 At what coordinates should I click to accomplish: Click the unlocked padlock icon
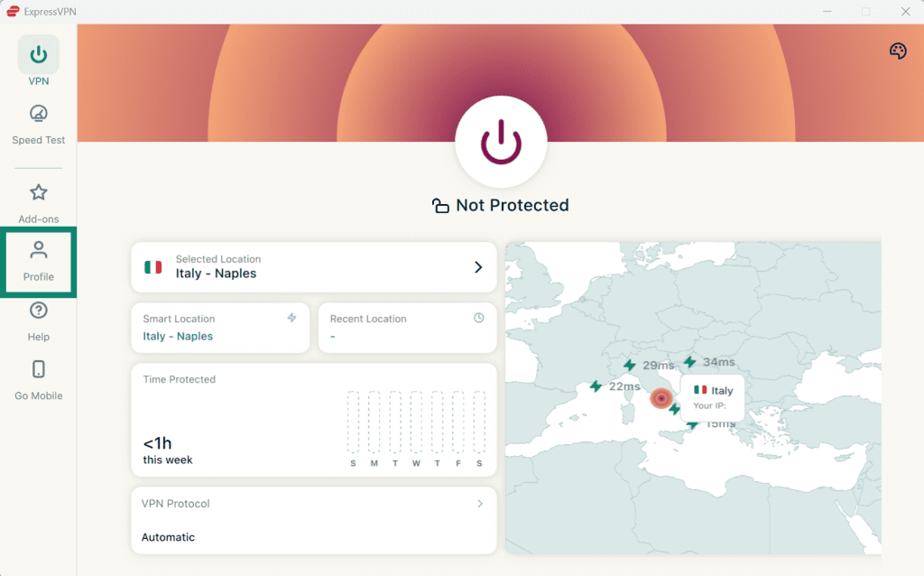click(440, 205)
